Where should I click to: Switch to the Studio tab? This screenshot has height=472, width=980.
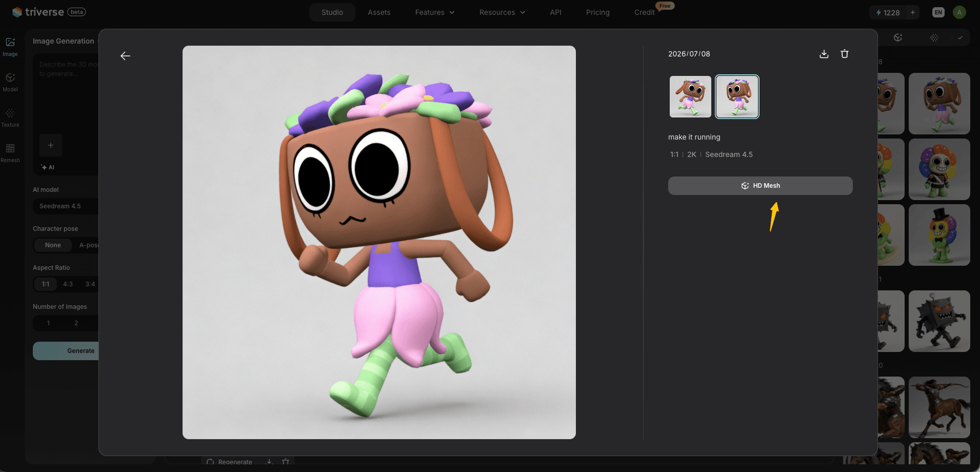pyautogui.click(x=332, y=12)
